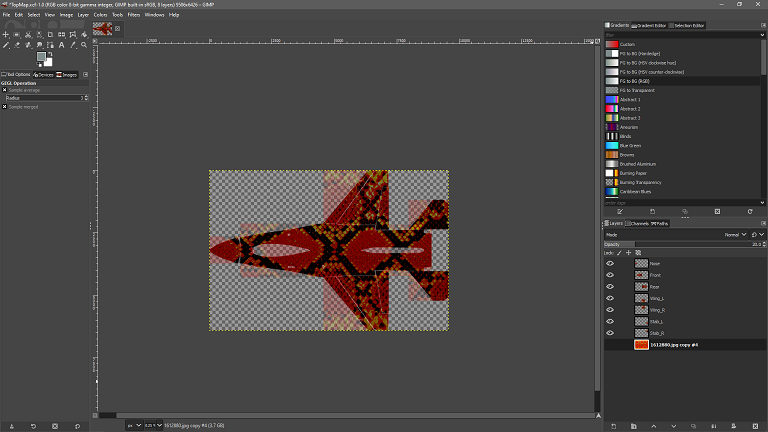Delete layer using bottom-right layers panel icon
Image resolution: width=768 pixels, height=432 pixels.
(755, 426)
